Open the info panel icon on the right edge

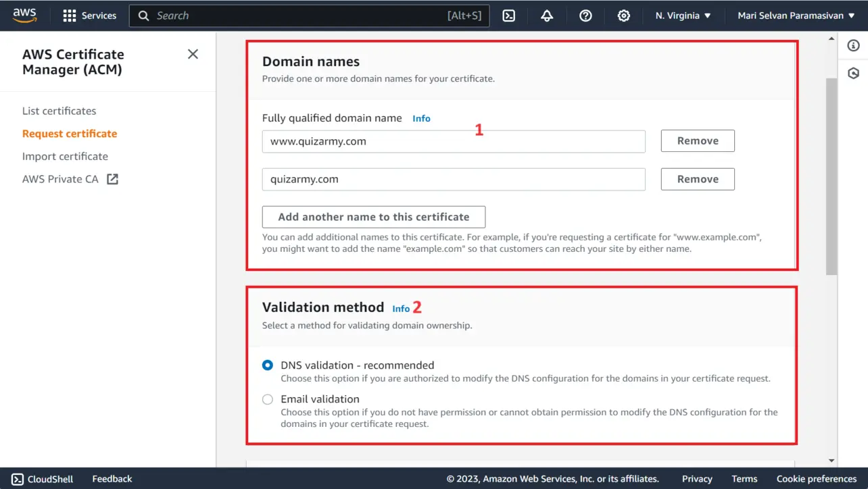coord(853,46)
